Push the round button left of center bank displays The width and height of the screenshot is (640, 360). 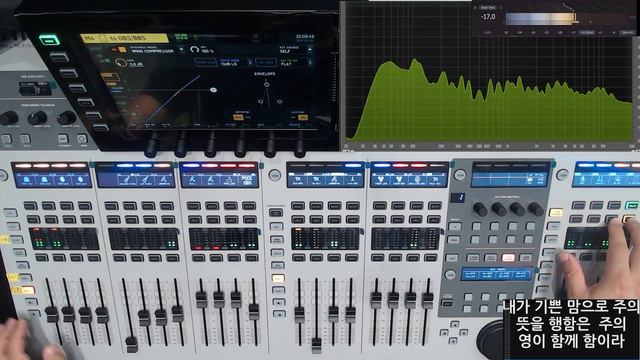[275, 175]
